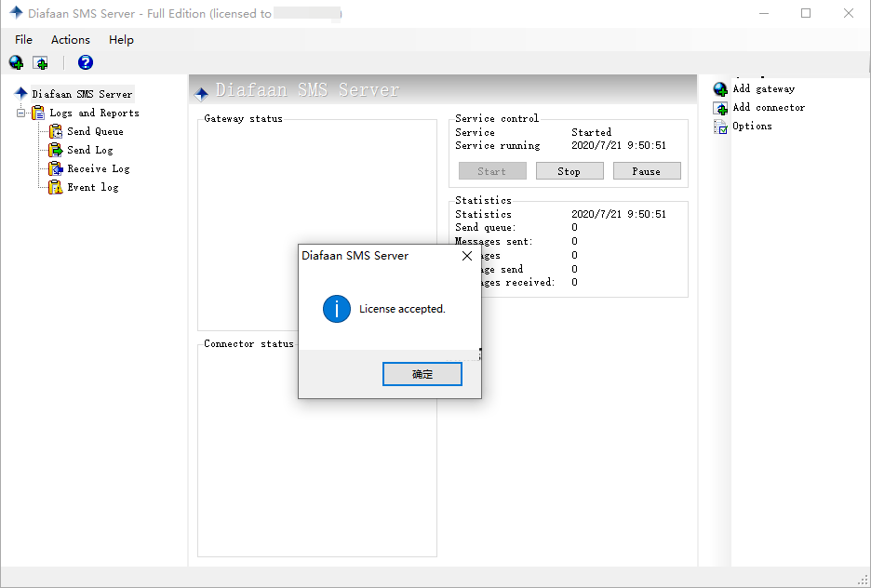Viewport: 871px width, 588px height.
Task: Click the Event log icon in tree
Action: coord(56,187)
